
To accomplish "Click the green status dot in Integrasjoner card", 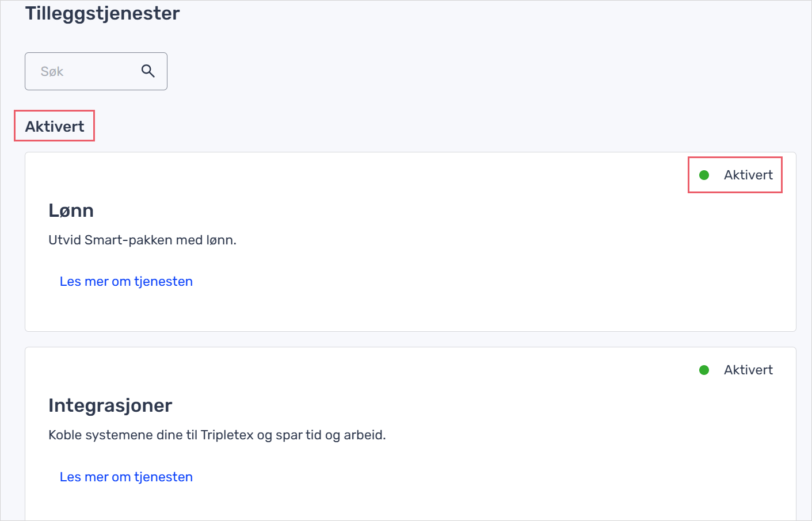I will (704, 370).
